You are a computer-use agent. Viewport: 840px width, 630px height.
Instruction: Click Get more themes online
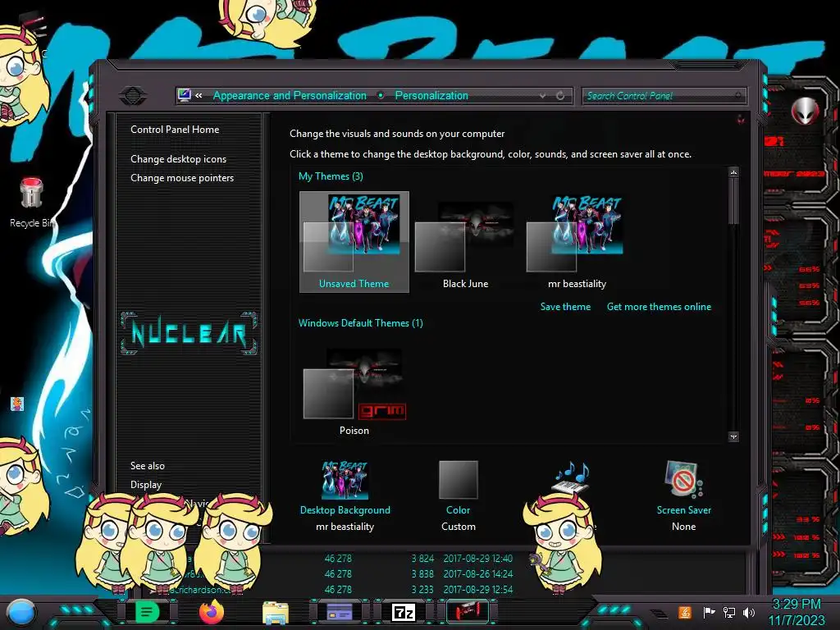(659, 307)
